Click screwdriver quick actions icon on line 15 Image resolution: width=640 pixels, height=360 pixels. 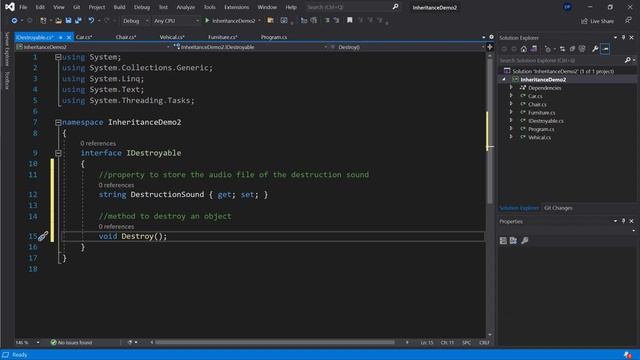[43, 236]
